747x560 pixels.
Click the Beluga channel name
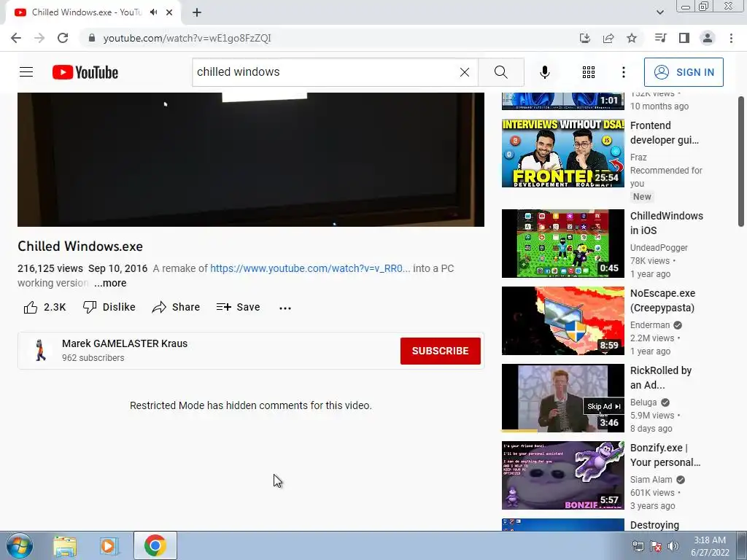pos(643,402)
